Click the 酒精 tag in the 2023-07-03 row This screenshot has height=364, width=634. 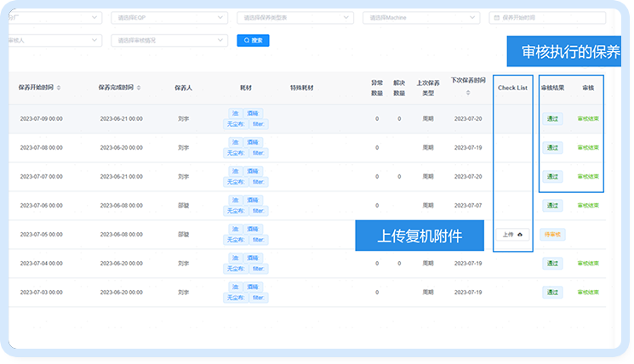[x=254, y=286]
